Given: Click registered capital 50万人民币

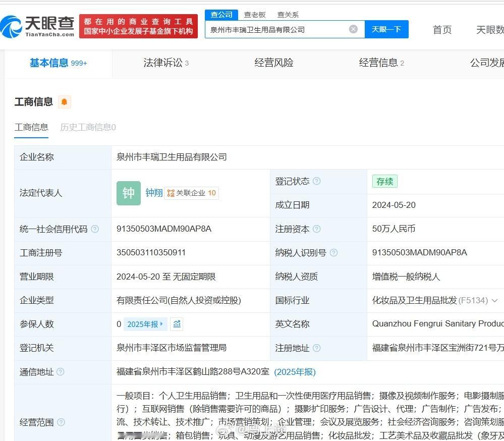Looking at the screenshot, I should [x=394, y=229].
